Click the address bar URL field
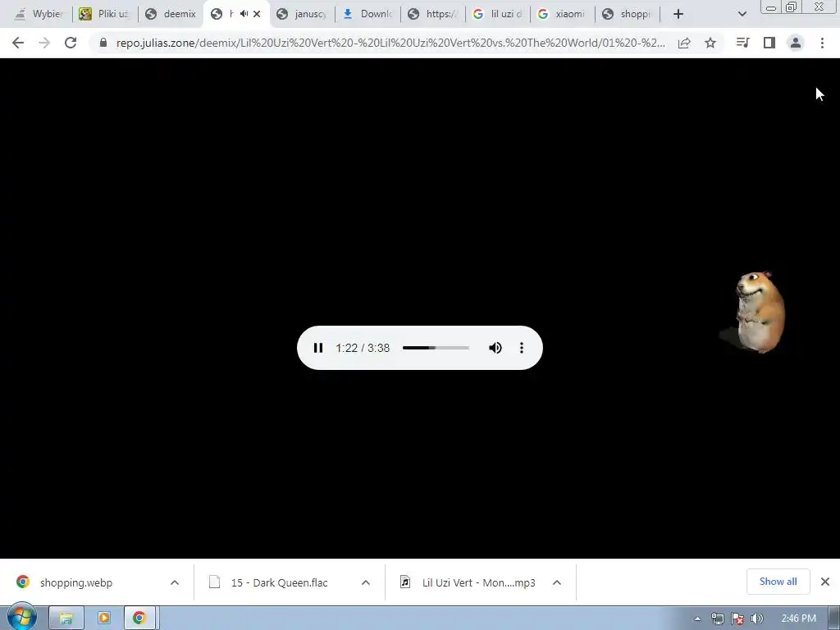This screenshot has height=630, width=840. point(390,43)
